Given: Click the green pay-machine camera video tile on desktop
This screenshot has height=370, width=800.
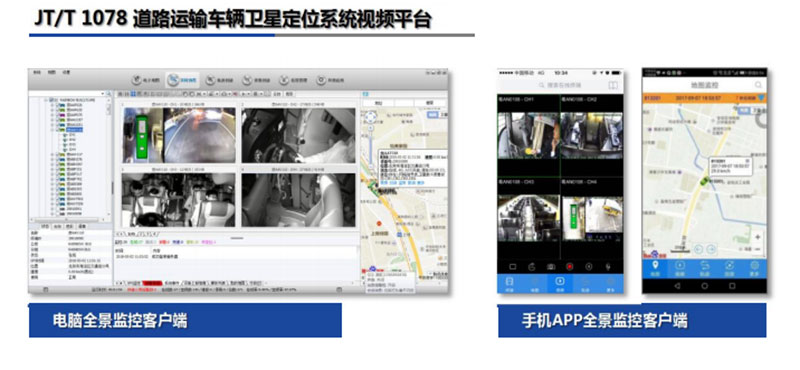Looking at the screenshot, I should click(179, 135).
